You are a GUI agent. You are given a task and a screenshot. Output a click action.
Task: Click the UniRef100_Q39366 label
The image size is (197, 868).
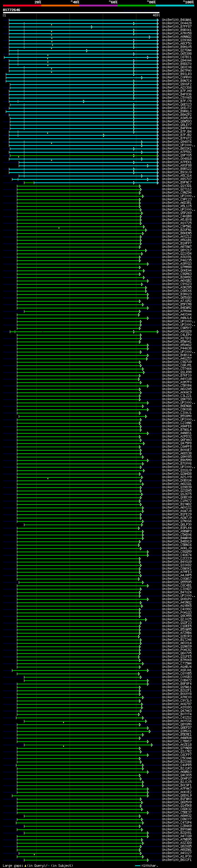tap(177, 40)
